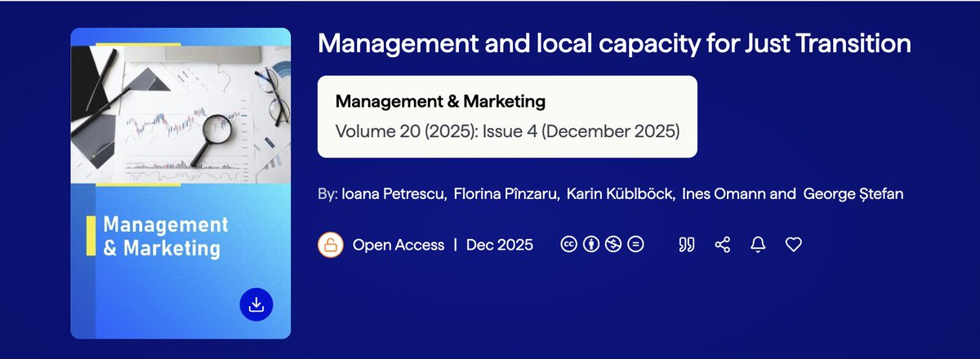Open author Ines Omann's profile

pyautogui.click(x=724, y=195)
